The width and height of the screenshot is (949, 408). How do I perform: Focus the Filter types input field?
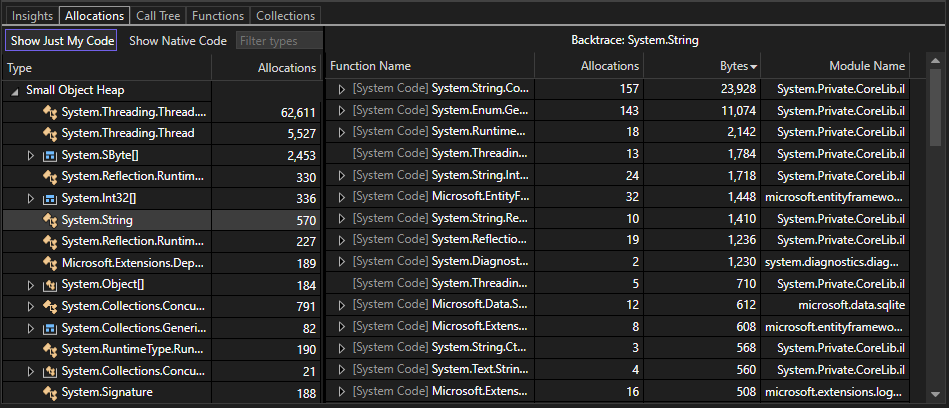coord(279,41)
